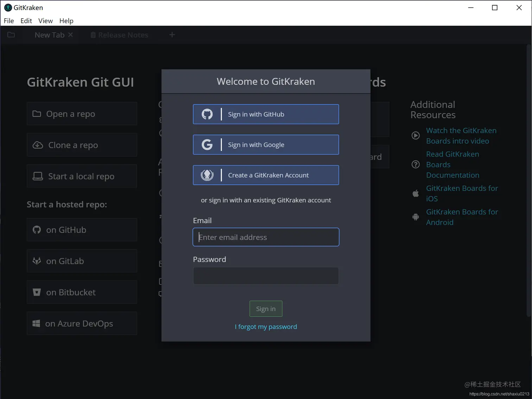
Task: Sign in with Google
Action: pyautogui.click(x=266, y=145)
